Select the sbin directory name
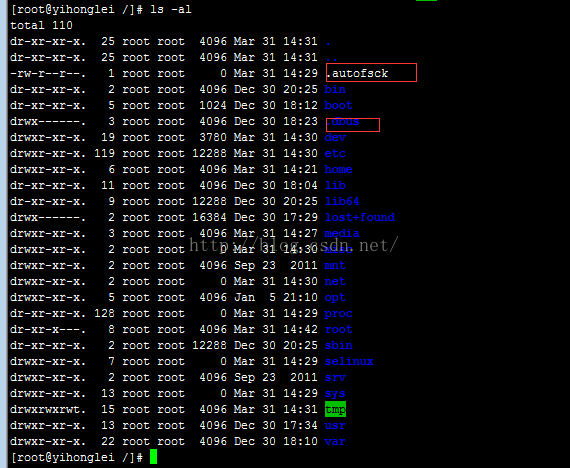Image resolution: width=570 pixels, height=468 pixels. pyautogui.click(x=338, y=345)
